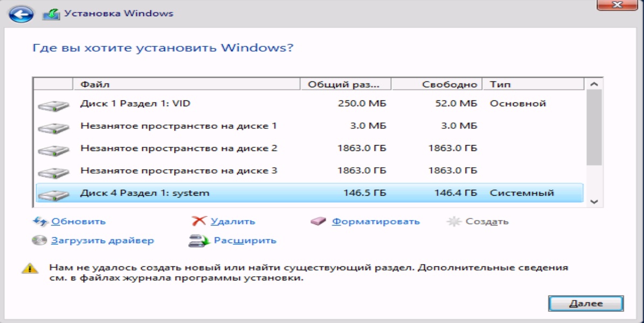Image resolution: width=644 pixels, height=323 pixels.
Task: Click the back arrow button
Action: click(x=22, y=15)
